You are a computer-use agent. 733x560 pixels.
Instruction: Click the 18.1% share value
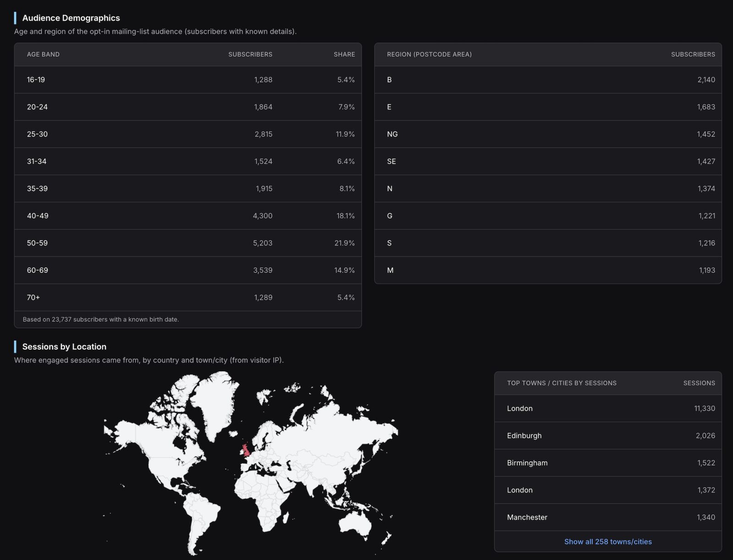pos(345,216)
